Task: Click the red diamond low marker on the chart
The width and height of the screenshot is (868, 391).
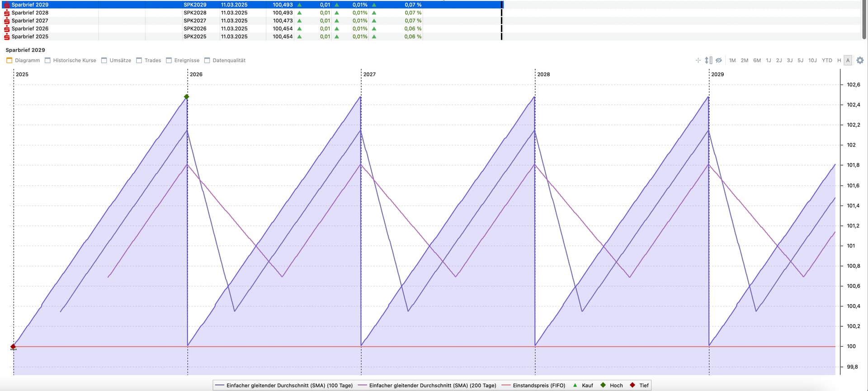Action: coord(13,347)
